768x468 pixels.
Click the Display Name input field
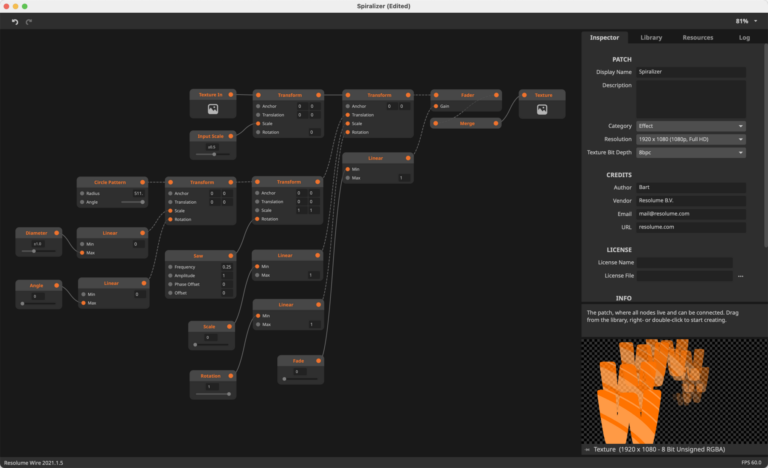(x=691, y=72)
